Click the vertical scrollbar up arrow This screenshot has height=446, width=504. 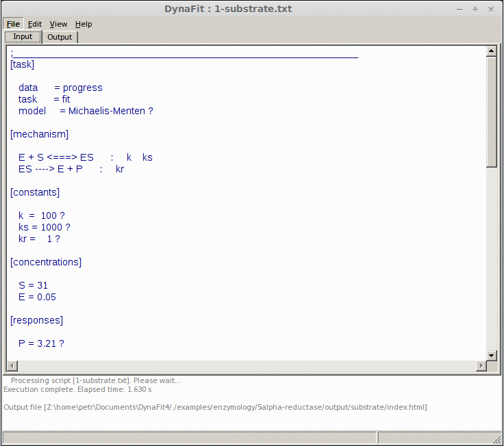491,51
